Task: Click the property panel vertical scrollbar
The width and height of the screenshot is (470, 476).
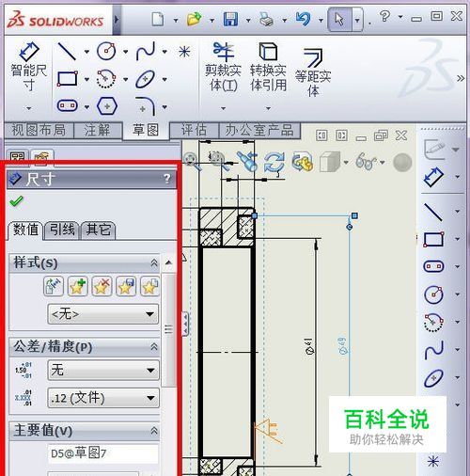Action: click(168, 329)
